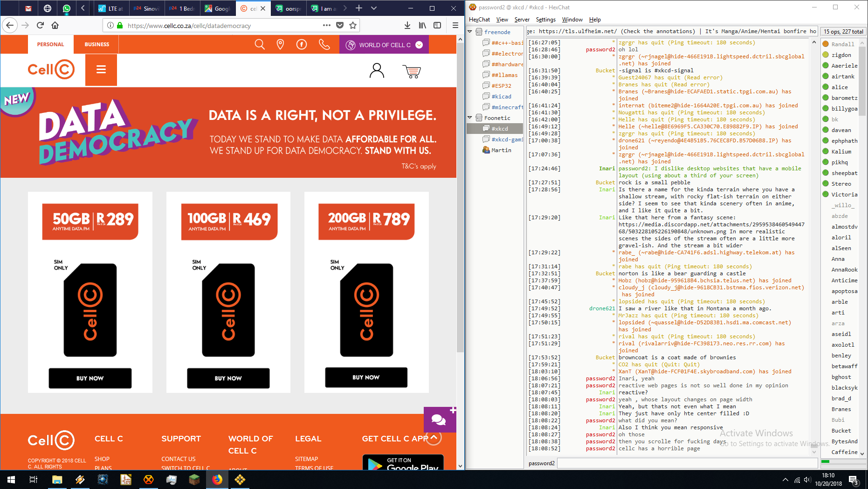Open the Gmail pinned tab
The height and width of the screenshot is (489, 868).
[x=28, y=8]
